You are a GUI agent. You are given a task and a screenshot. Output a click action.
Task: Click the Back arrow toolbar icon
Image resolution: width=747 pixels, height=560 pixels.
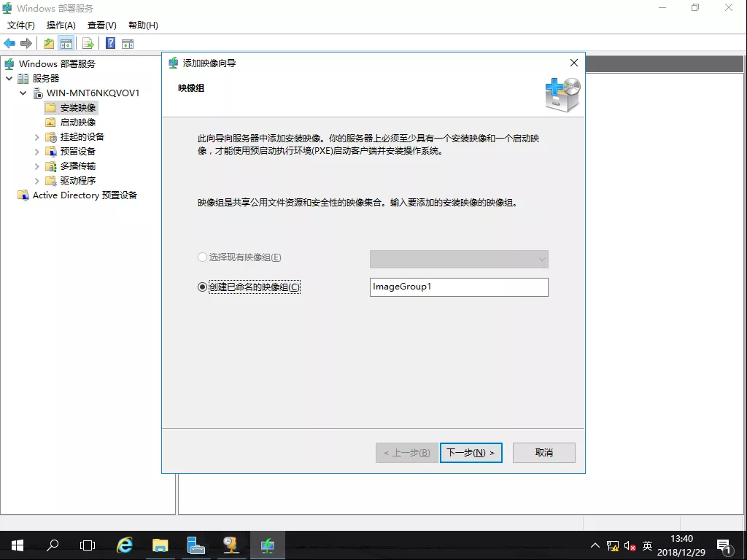(9, 43)
